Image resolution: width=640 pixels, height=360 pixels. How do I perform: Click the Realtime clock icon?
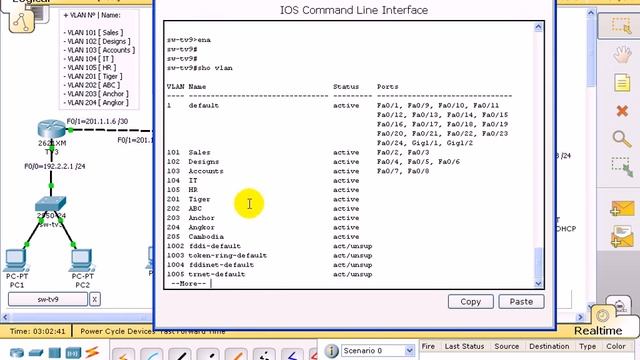click(x=602, y=316)
